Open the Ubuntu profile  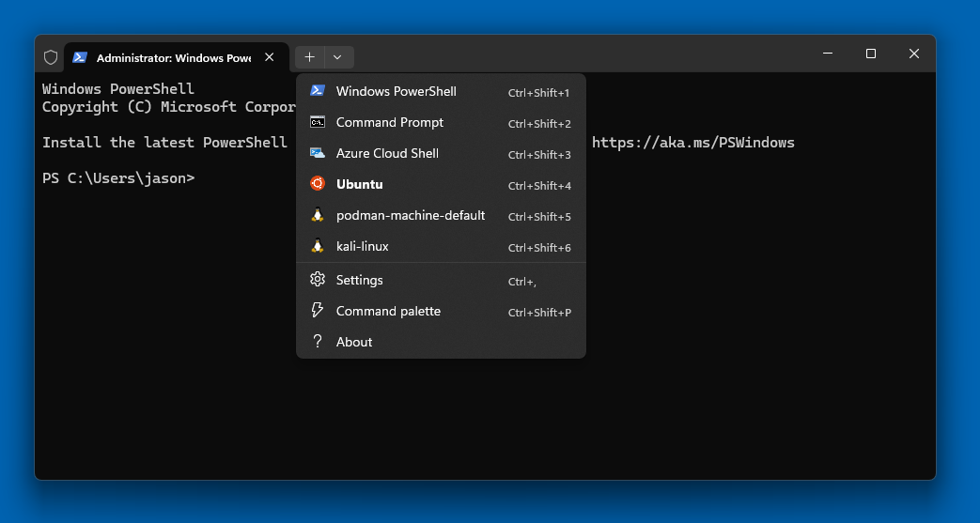pyautogui.click(x=442, y=184)
